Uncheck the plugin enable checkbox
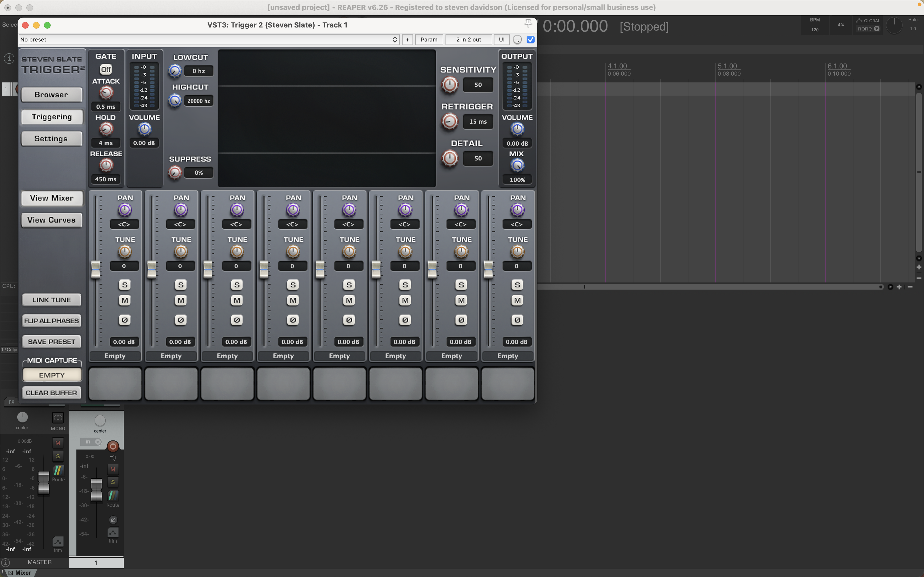This screenshot has height=577, width=924. click(531, 39)
